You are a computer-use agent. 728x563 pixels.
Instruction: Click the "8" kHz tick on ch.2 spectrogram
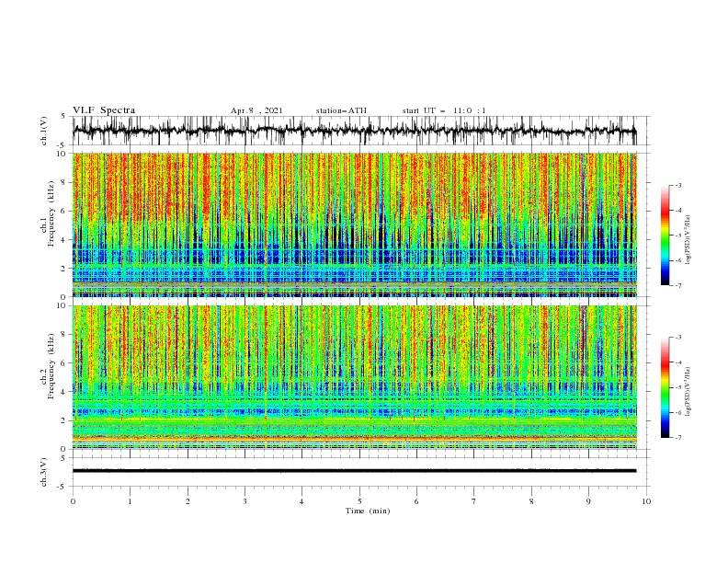[x=64, y=335]
